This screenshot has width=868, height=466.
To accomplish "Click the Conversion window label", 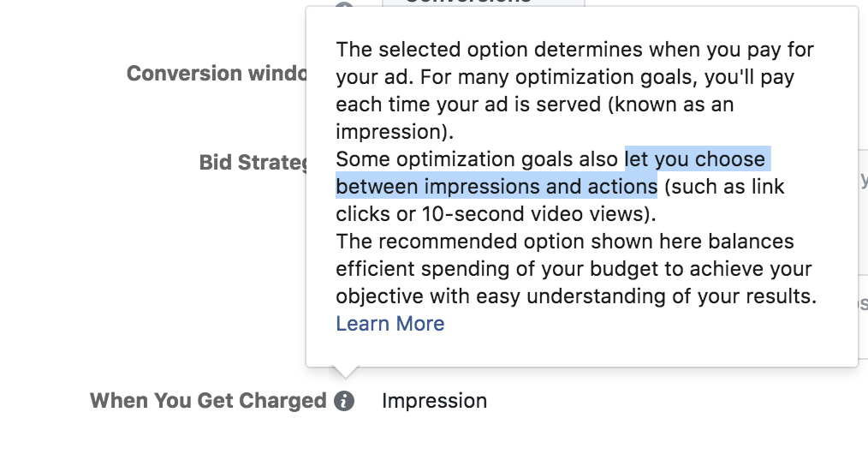I will 217,74.
